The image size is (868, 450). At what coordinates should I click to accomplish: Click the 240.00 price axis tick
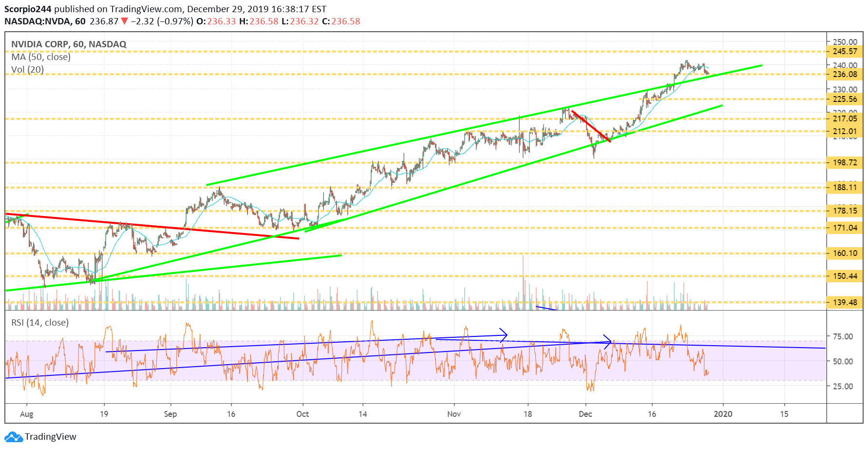(x=845, y=65)
